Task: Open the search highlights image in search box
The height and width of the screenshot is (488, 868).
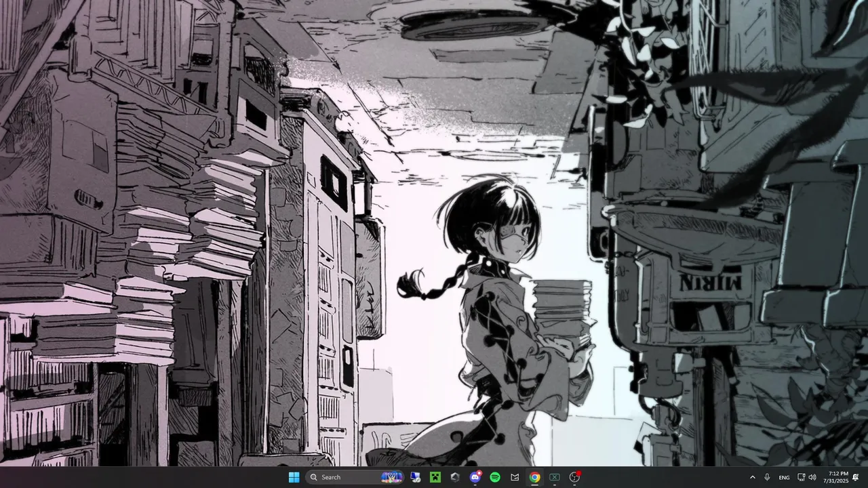Action: pyautogui.click(x=392, y=477)
